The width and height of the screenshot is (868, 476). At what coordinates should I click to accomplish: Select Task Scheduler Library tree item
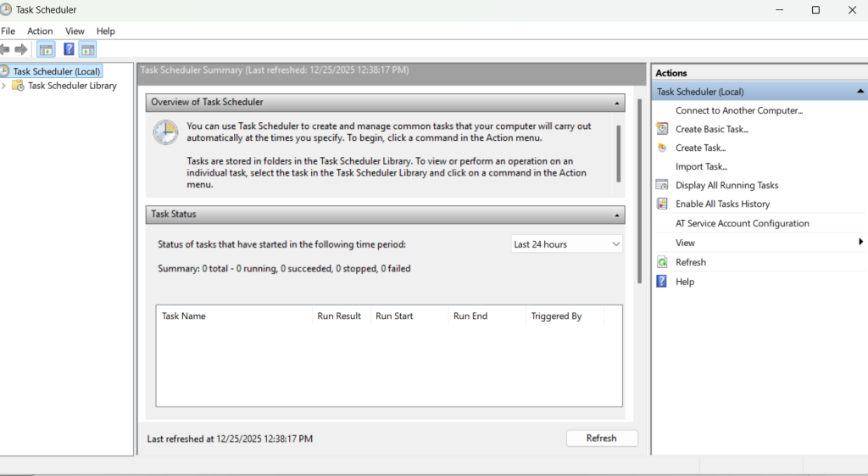pyautogui.click(x=73, y=86)
